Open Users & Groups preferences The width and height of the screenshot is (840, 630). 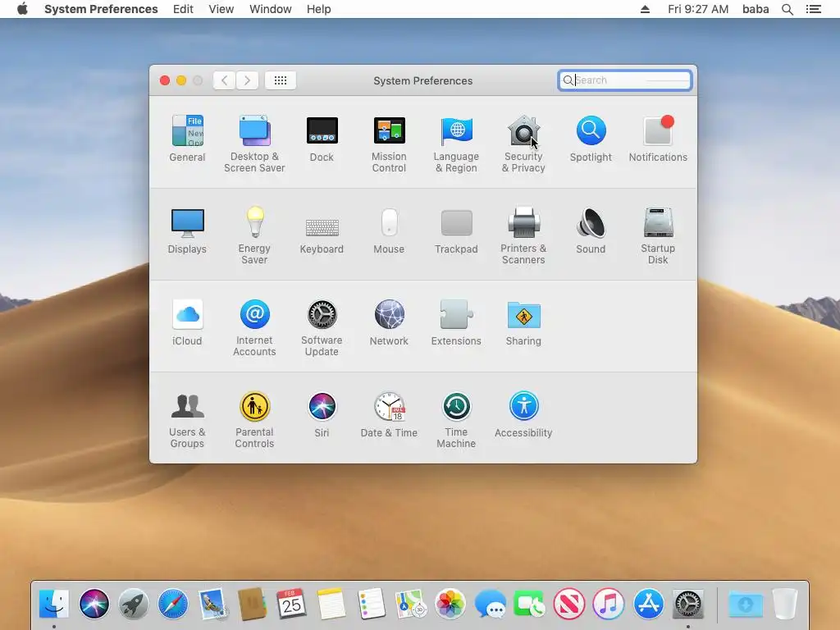pyautogui.click(x=187, y=420)
